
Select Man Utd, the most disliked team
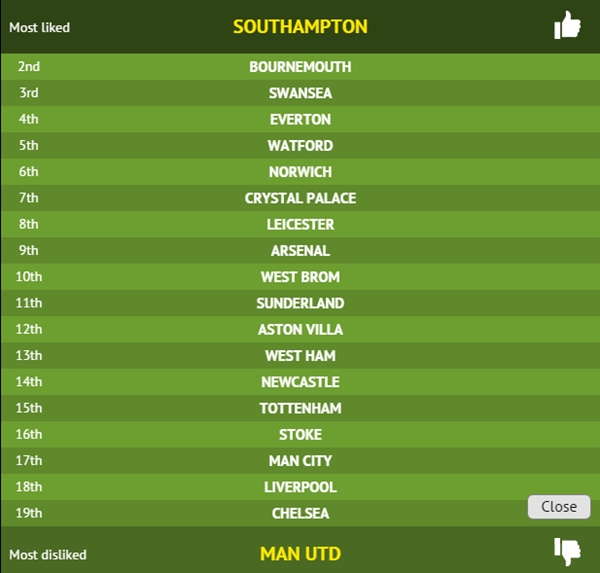[300, 553]
